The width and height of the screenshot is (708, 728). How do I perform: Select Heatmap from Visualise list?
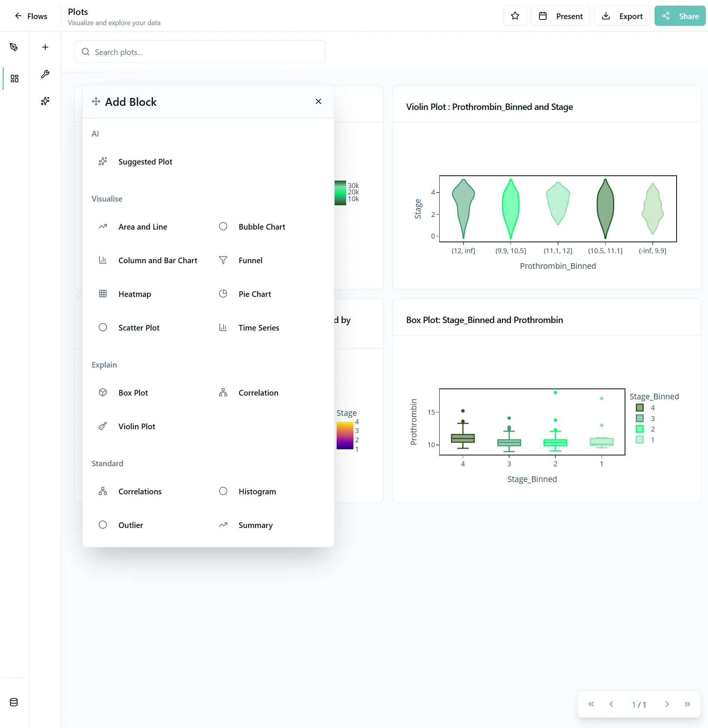point(135,294)
